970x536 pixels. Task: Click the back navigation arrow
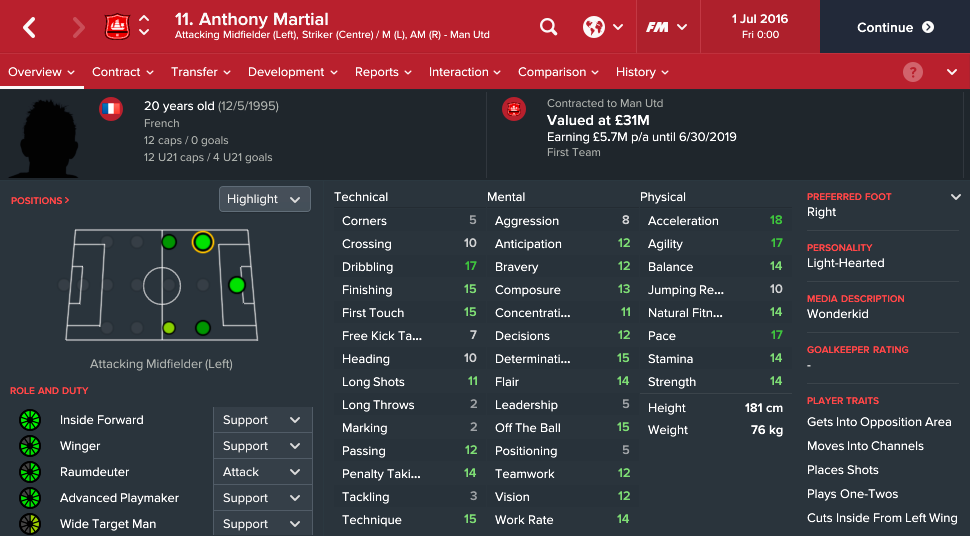29,27
